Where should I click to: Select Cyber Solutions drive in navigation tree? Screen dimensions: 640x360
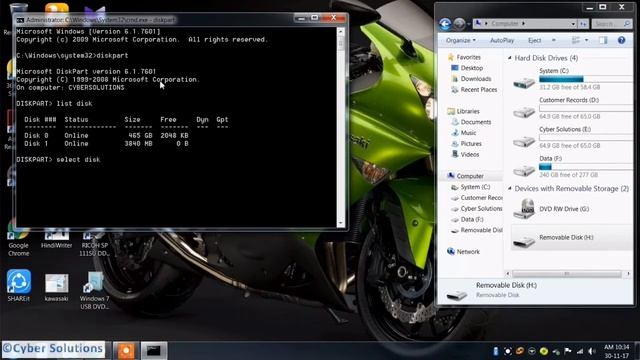click(477, 209)
